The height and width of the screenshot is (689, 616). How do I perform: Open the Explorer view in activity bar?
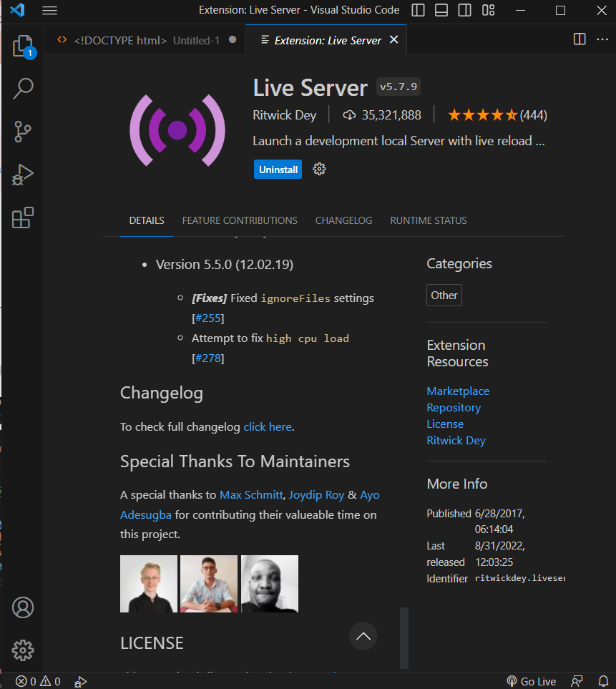(23, 46)
